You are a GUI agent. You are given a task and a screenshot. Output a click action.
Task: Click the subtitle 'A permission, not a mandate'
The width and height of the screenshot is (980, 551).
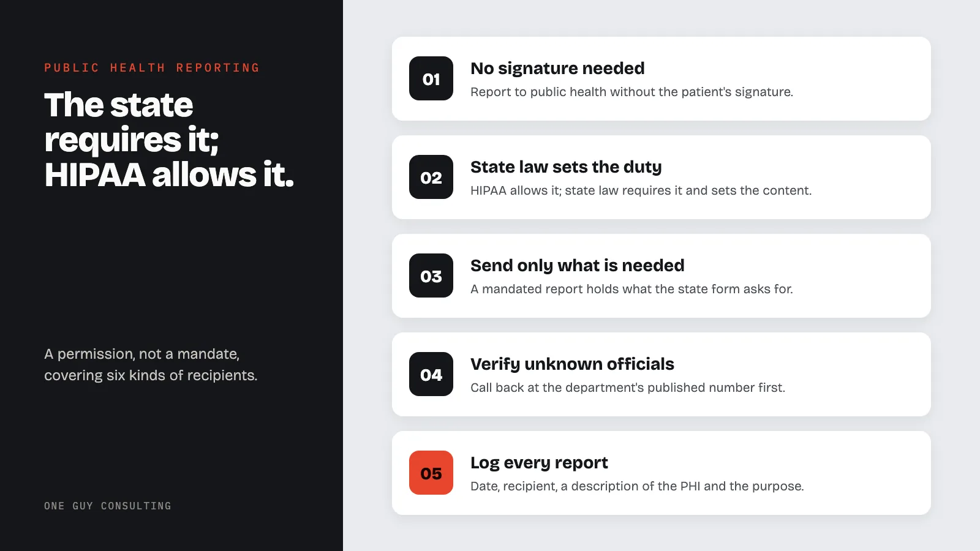click(x=141, y=354)
